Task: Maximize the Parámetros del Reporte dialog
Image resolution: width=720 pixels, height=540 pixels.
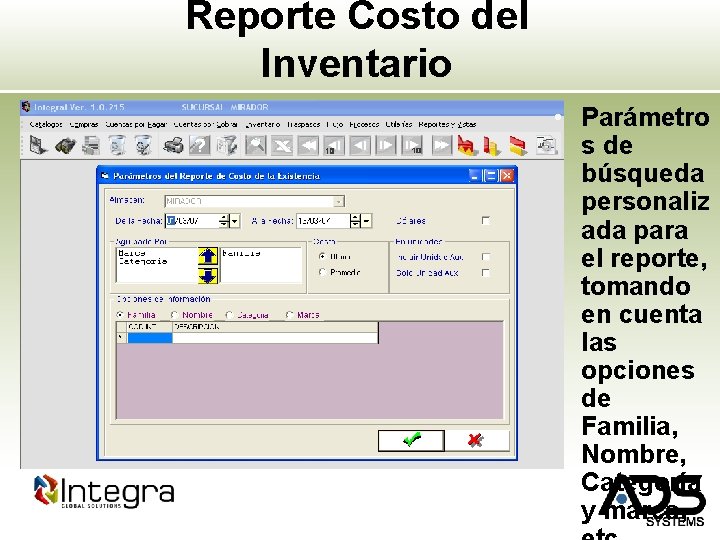Action: pos(491,176)
